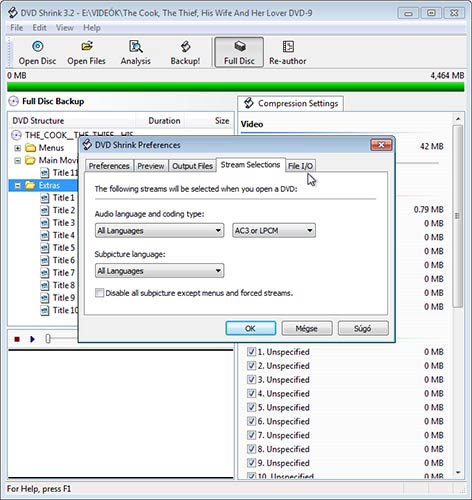Screen dimensions: 472x500
Task: Click the Compression Settings tab icon
Action: click(x=249, y=103)
